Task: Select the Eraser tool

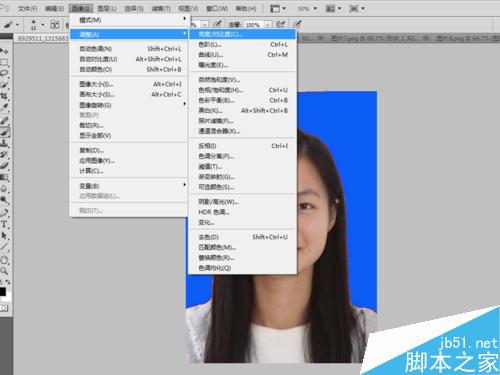Action: coord(4,166)
